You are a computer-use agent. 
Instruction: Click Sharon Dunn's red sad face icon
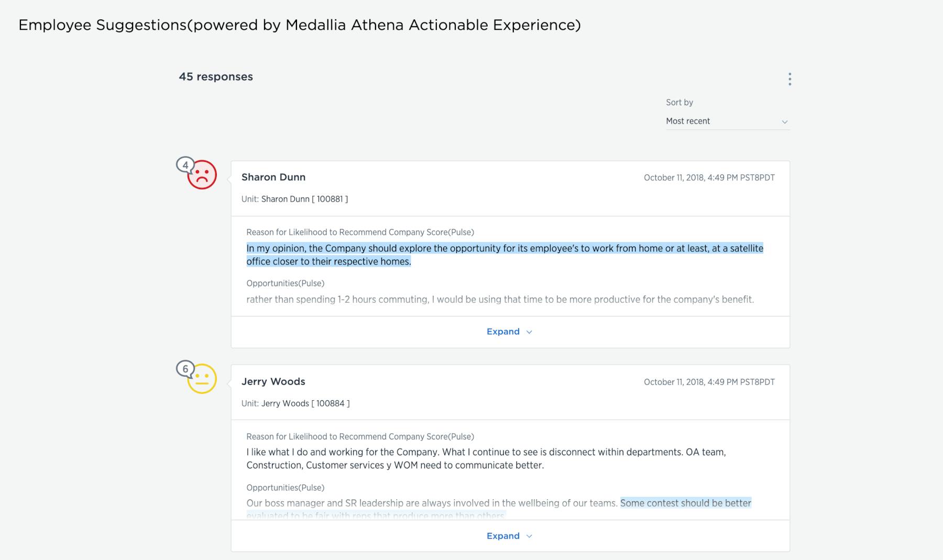(202, 175)
